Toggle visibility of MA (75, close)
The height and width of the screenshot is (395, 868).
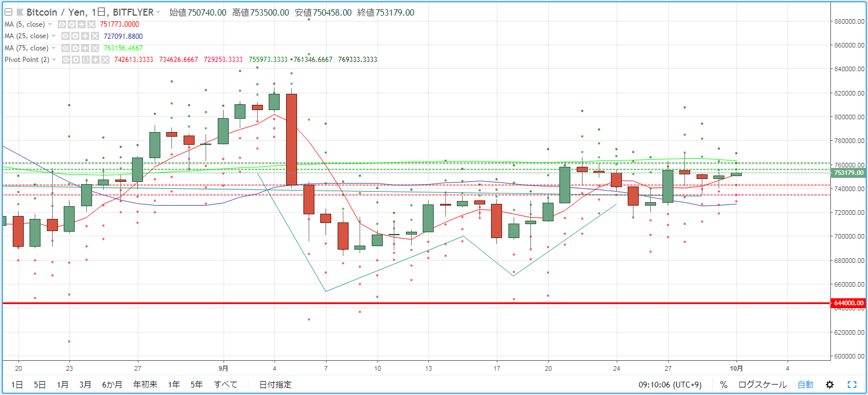pyautogui.click(x=65, y=48)
